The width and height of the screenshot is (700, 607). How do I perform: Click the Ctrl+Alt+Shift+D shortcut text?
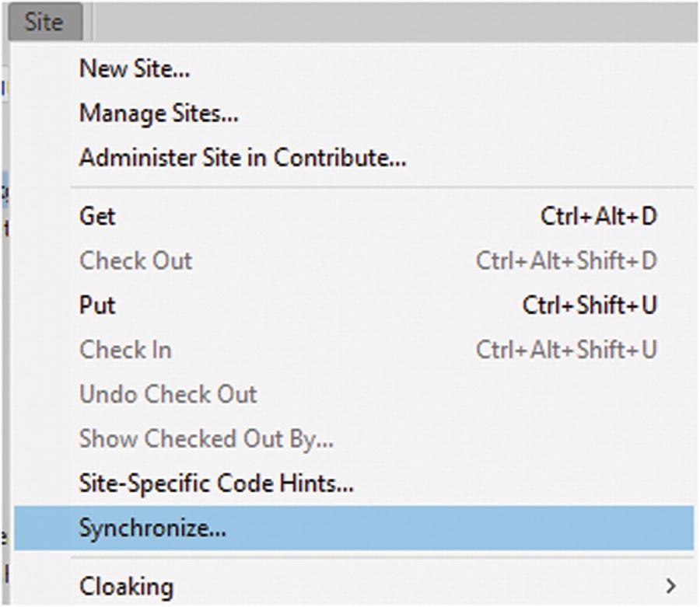566,260
